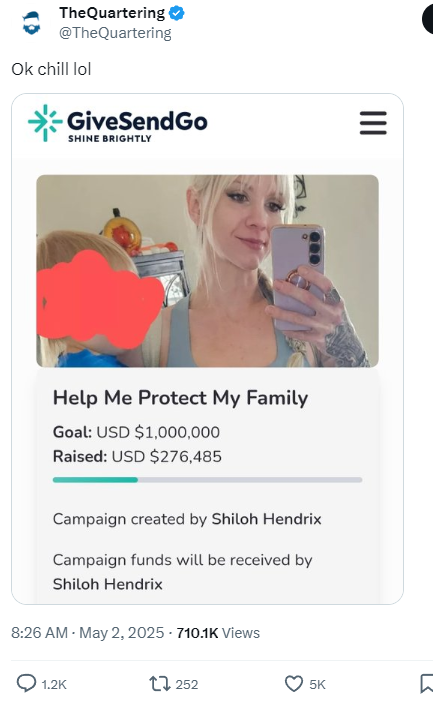View the 710.1K Views analytics
433x704 pixels.
218,633
